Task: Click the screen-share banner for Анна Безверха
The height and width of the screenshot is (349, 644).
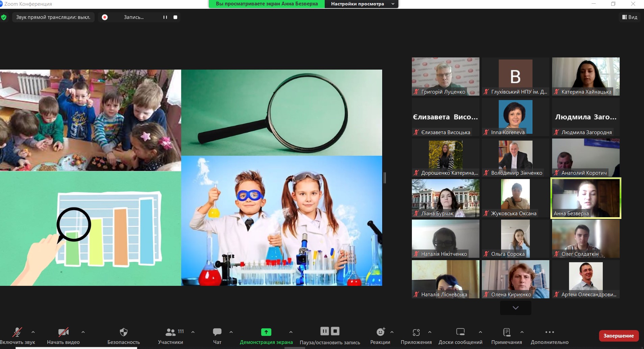Action: [x=267, y=4]
